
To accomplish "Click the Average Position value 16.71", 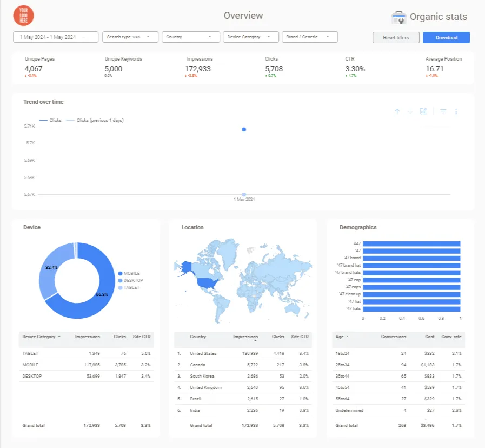I will (435, 69).
